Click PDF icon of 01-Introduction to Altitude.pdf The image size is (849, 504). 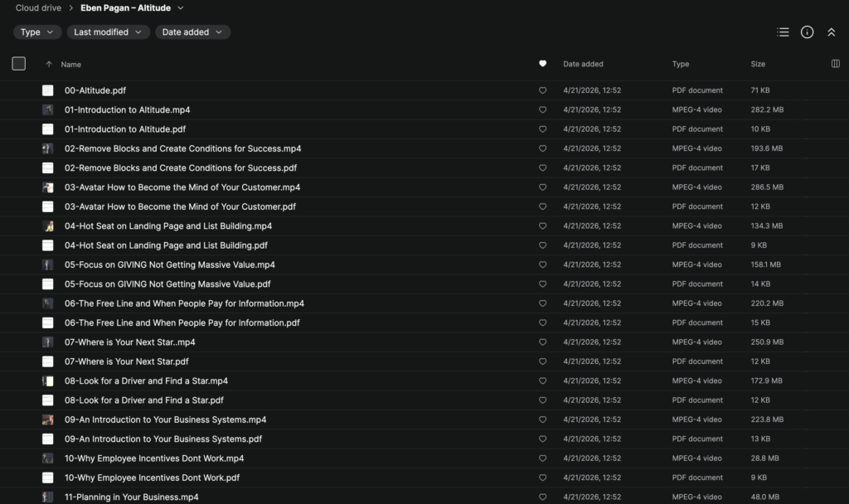47,129
